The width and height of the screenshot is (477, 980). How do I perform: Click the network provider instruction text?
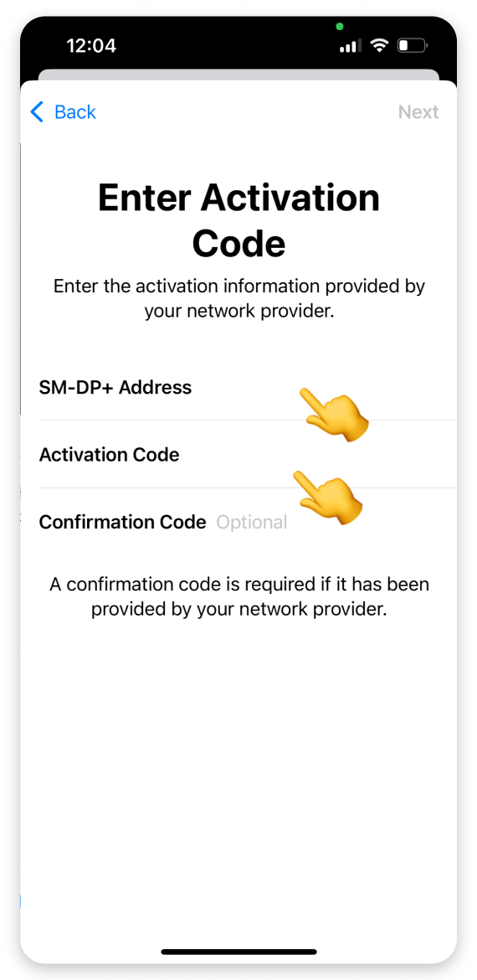(239, 299)
